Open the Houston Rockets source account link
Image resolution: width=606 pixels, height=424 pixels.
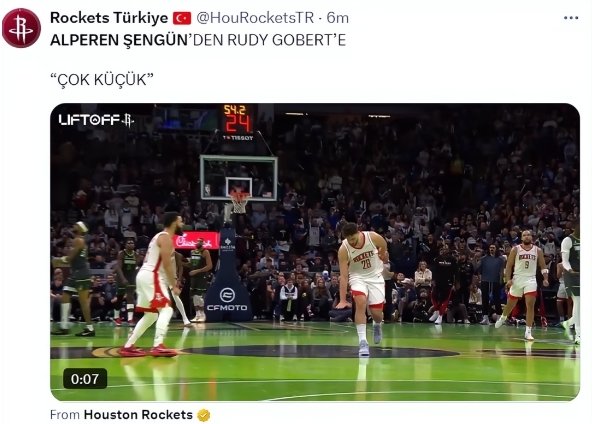138,415
